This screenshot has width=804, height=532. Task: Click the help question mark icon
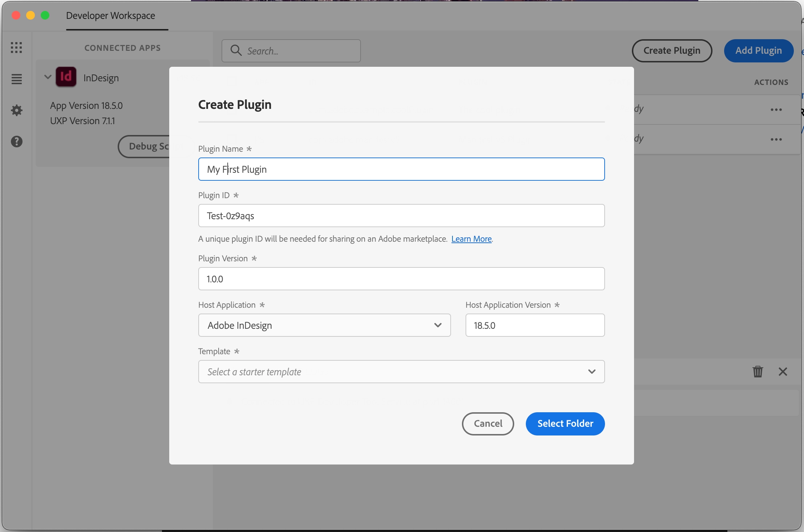[16, 142]
